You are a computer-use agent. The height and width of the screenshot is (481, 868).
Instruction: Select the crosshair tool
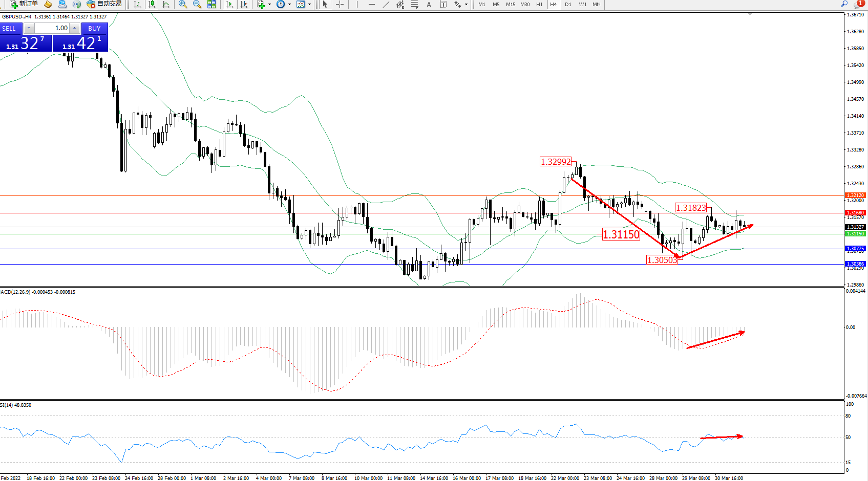pyautogui.click(x=340, y=4)
